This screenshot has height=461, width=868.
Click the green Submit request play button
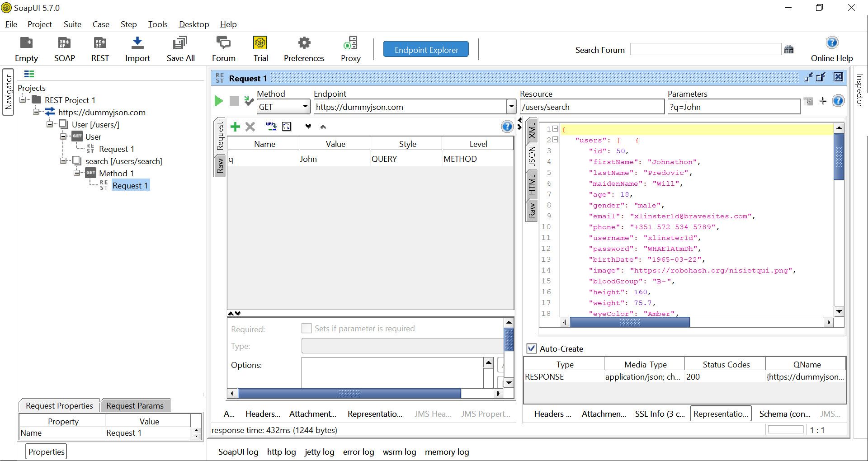(218, 101)
